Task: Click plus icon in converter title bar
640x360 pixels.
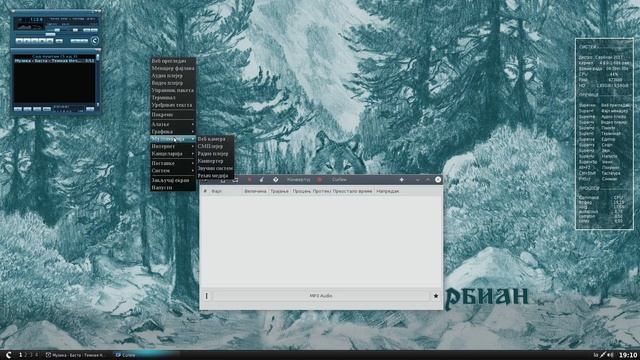Action: pyautogui.click(x=402, y=180)
